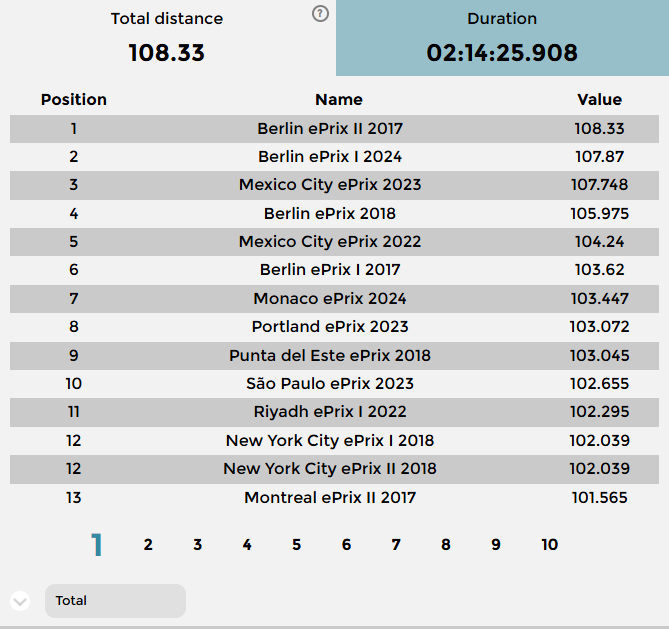Select the Duration tab
Image resolution: width=669 pixels, height=629 pixels.
click(x=502, y=38)
